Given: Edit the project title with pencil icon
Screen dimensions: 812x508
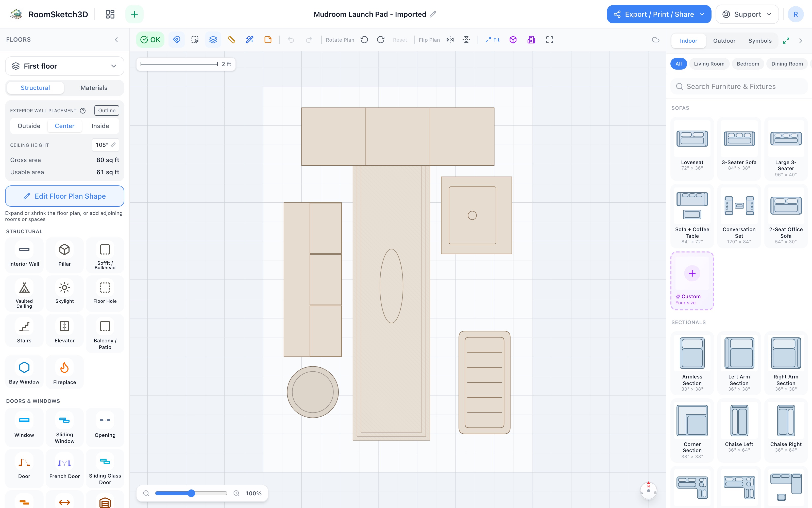Looking at the screenshot, I should 433,14.
